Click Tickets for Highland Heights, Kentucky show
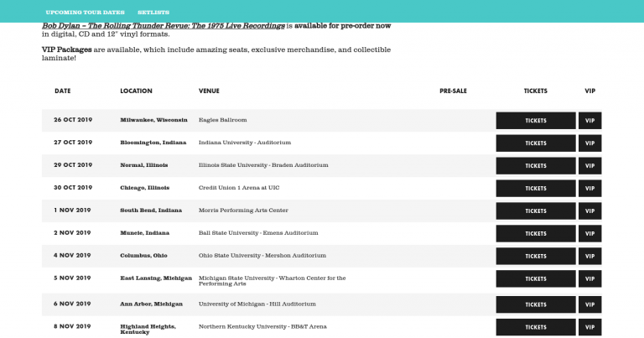The width and height of the screenshot is (644, 338). pos(535,328)
